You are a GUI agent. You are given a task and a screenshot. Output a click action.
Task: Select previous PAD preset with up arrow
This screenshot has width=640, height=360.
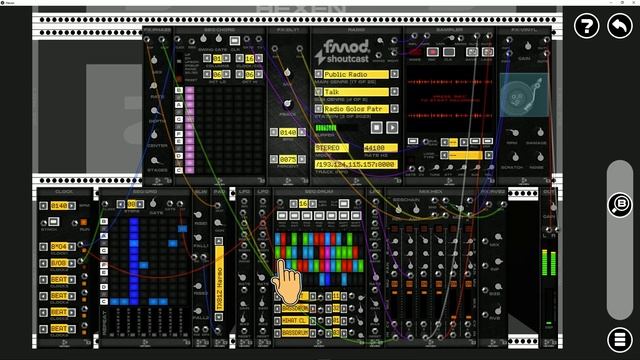point(219,241)
